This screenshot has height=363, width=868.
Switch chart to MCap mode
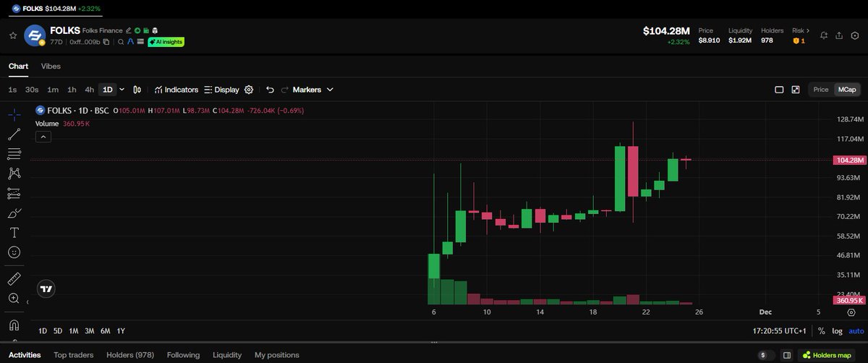[x=846, y=90]
